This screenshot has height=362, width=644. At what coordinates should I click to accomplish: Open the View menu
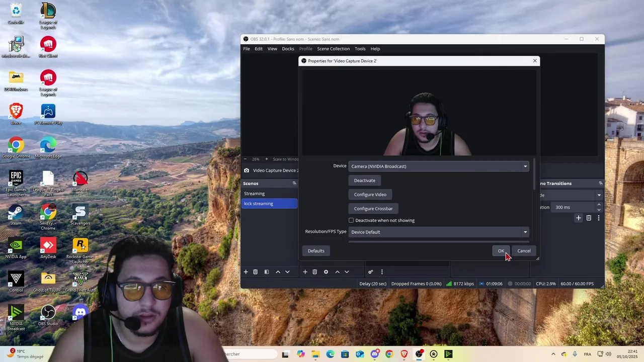pyautogui.click(x=272, y=49)
